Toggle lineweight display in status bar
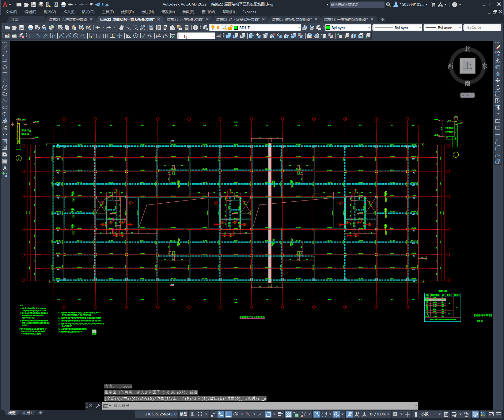The width and height of the screenshot is (504, 420). (280, 414)
